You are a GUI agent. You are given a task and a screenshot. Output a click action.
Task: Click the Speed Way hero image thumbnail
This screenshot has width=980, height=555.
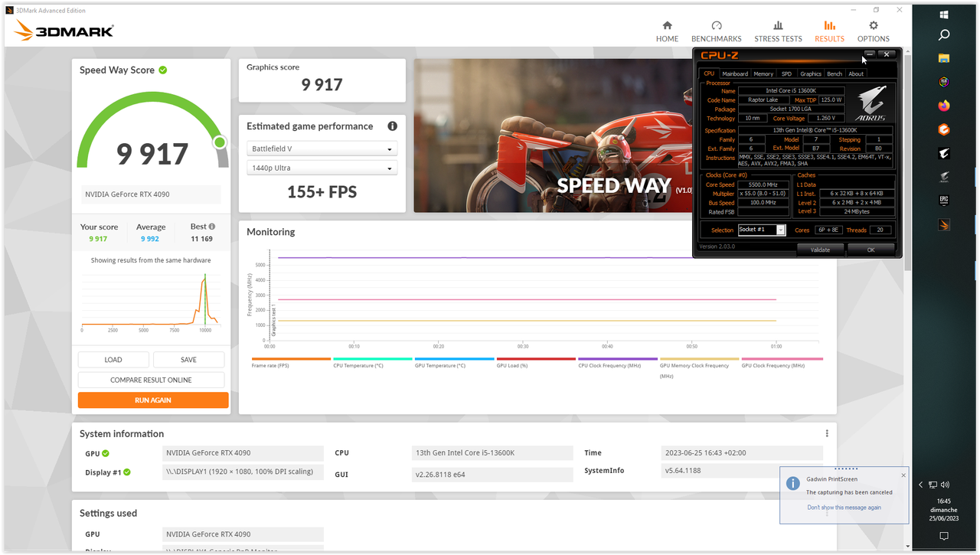pyautogui.click(x=553, y=135)
